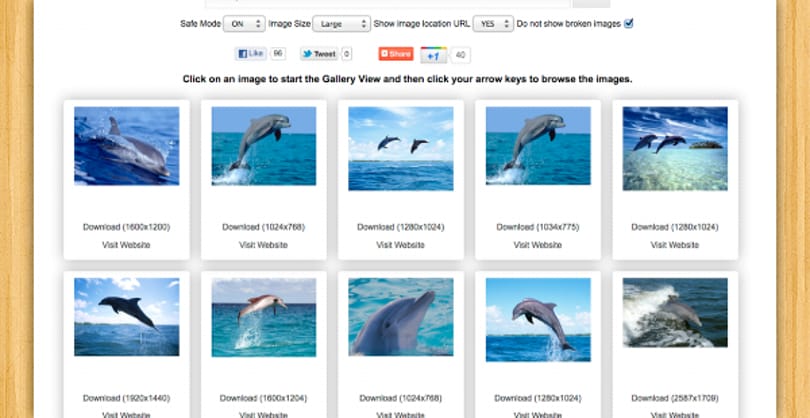Image resolution: width=810 pixels, height=418 pixels.
Task: Click Download (1034x775) link
Action: click(538, 227)
